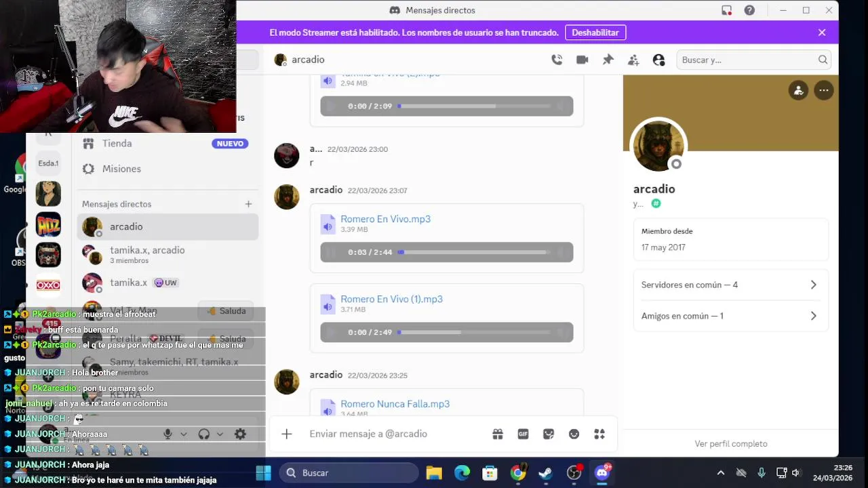Open the headphone output options arrow
The height and width of the screenshot is (488, 868).
pyautogui.click(x=220, y=434)
